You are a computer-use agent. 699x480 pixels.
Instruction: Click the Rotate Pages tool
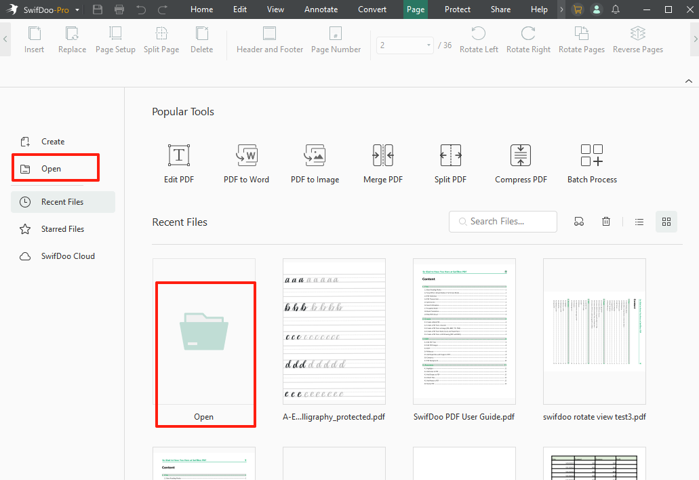coord(581,40)
